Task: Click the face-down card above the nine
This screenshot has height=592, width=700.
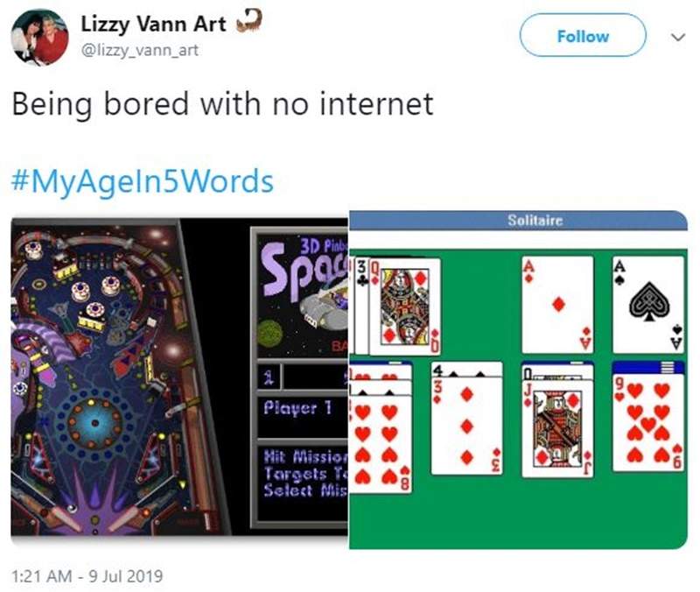Action: tap(648, 368)
